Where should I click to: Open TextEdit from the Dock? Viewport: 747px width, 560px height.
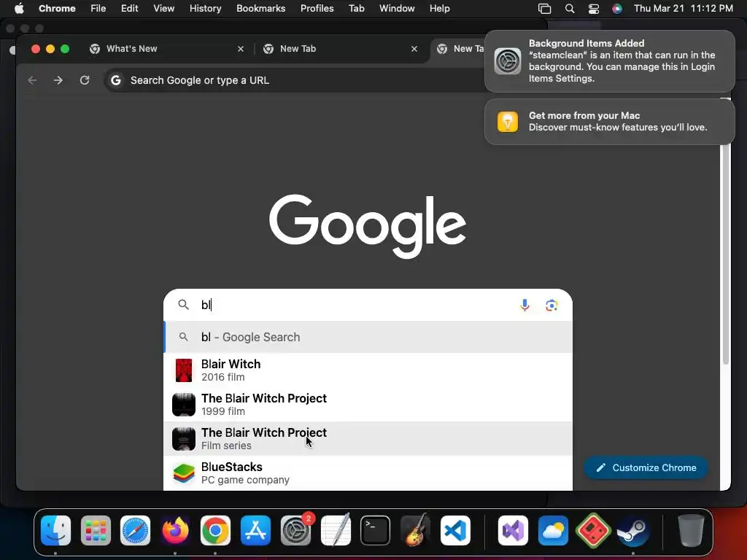336,531
